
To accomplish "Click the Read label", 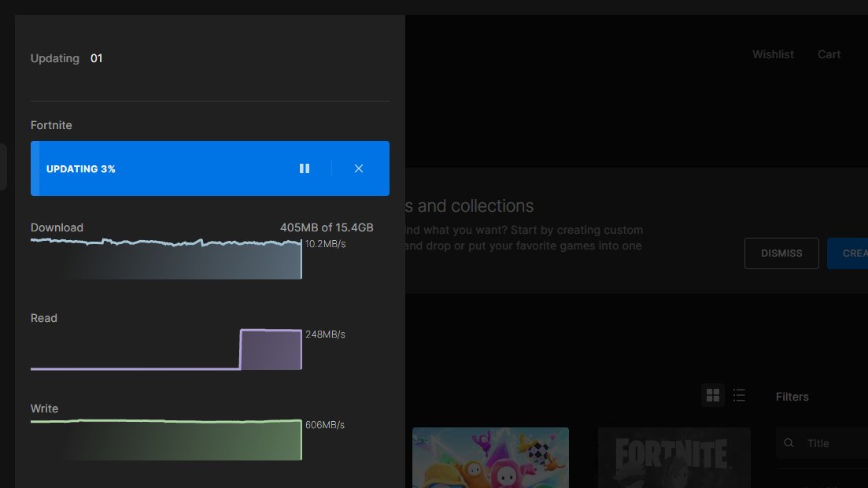I will [x=44, y=318].
